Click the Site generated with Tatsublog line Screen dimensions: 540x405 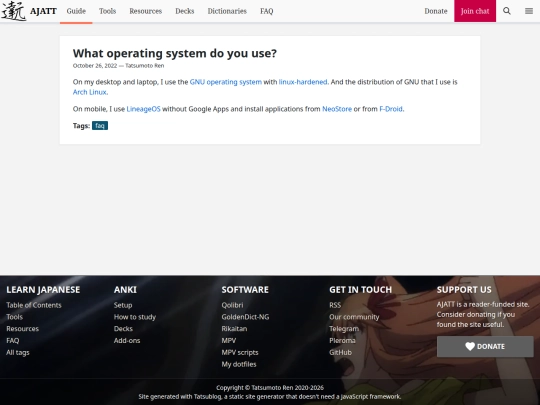(x=270, y=396)
